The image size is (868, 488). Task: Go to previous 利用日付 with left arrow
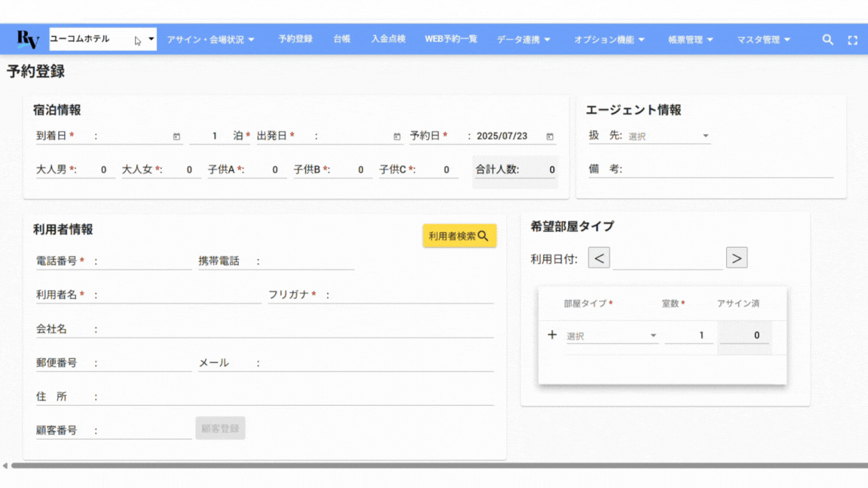click(x=598, y=258)
